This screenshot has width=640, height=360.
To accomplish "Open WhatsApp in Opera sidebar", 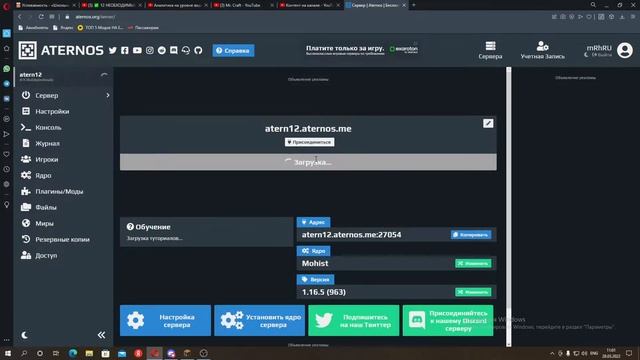I will click(x=7, y=69).
